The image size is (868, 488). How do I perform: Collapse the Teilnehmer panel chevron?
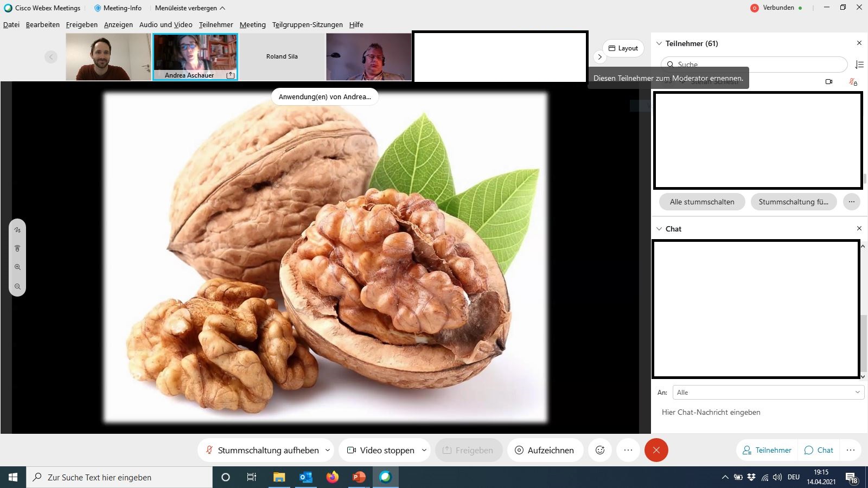[x=659, y=43]
